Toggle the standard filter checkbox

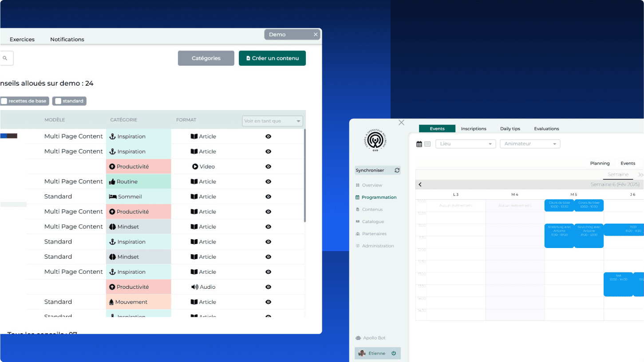coord(58,101)
